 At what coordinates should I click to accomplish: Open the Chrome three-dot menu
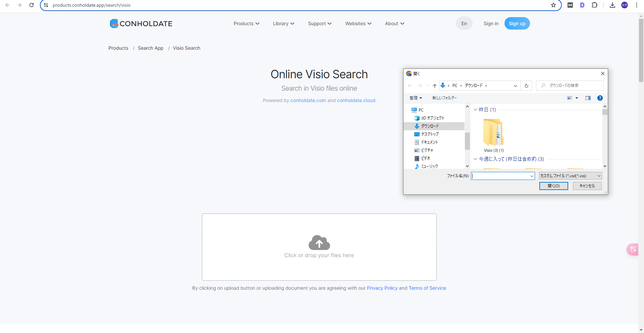pyautogui.click(x=636, y=5)
